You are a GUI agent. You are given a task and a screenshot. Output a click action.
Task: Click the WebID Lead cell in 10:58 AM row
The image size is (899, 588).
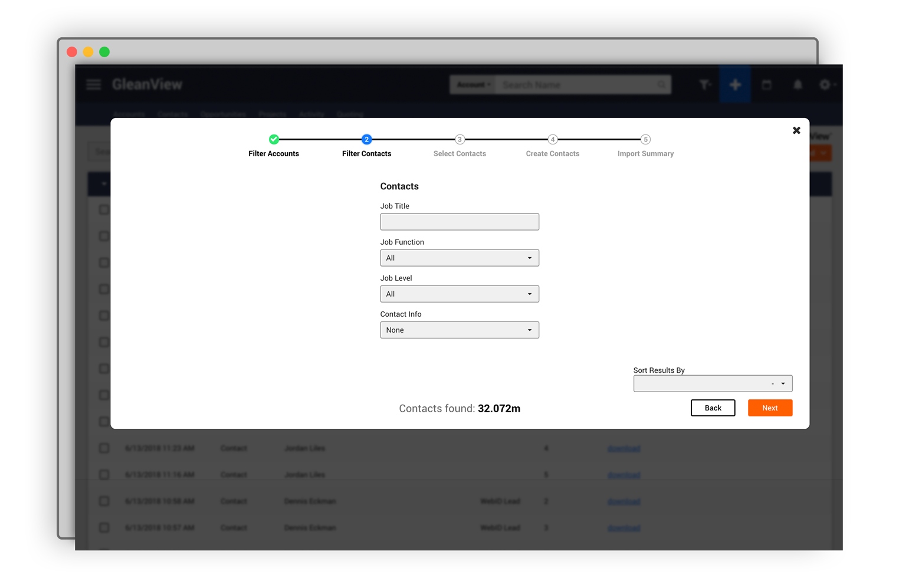tap(500, 501)
